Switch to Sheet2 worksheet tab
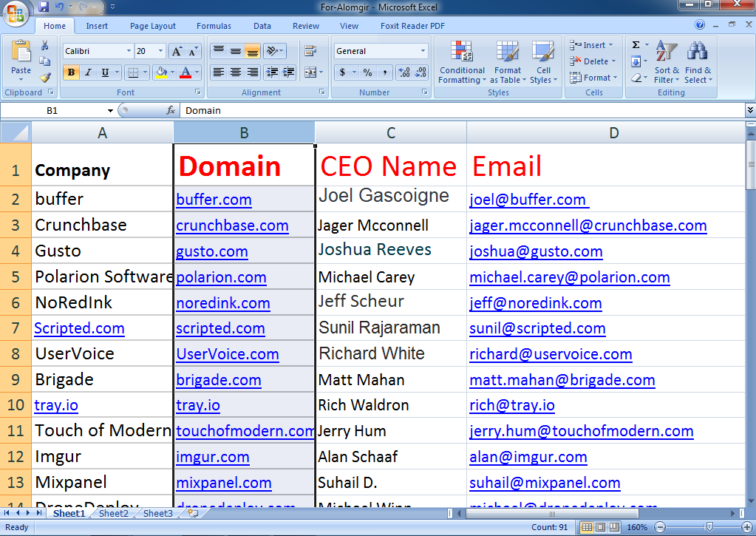756x536 pixels. 113,512
